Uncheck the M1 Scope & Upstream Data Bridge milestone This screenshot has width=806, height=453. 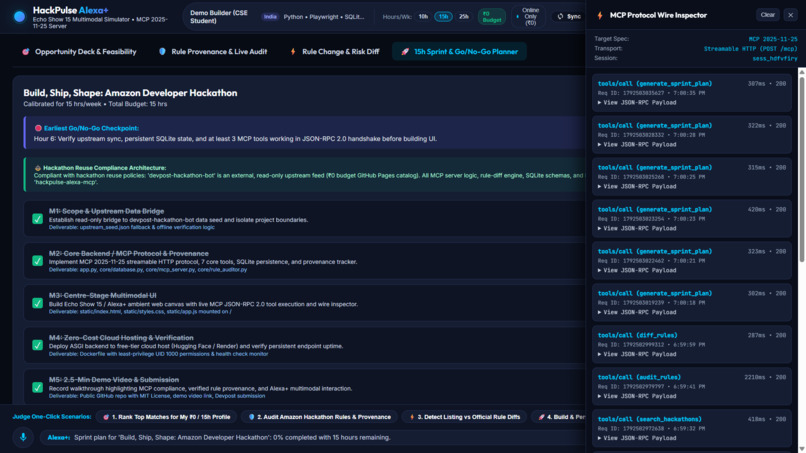38,219
